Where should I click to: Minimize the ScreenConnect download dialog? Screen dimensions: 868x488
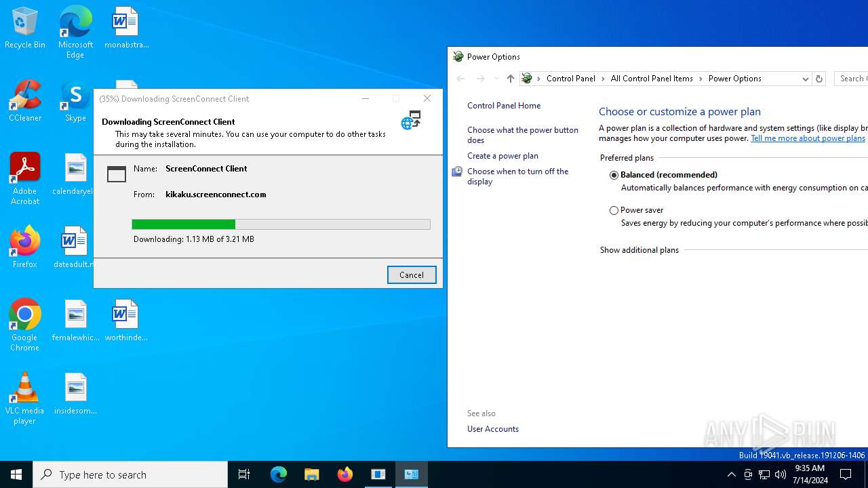tap(366, 99)
